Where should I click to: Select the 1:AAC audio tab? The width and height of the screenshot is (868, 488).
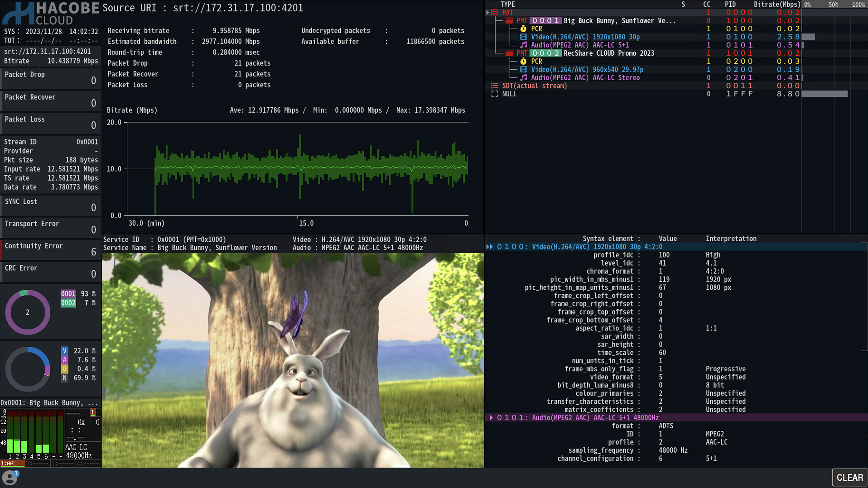click(12, 464)
